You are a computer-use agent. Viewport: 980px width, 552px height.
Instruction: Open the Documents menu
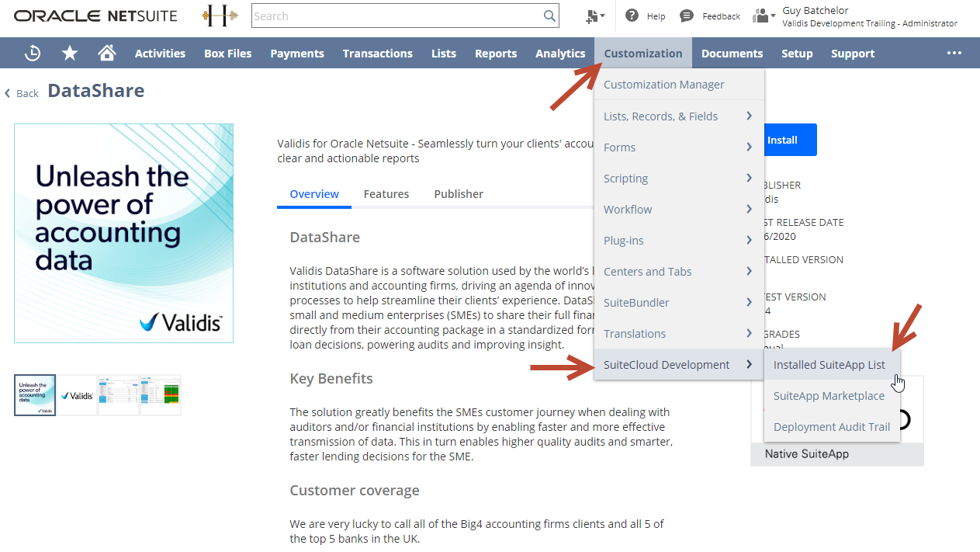pos(732,53)
